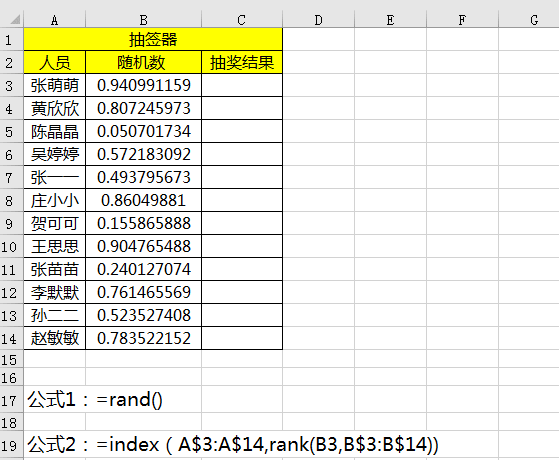This screenshot has width=559, height=460.
Task: Click the value 0.155865888
Action: click(144, 223)
